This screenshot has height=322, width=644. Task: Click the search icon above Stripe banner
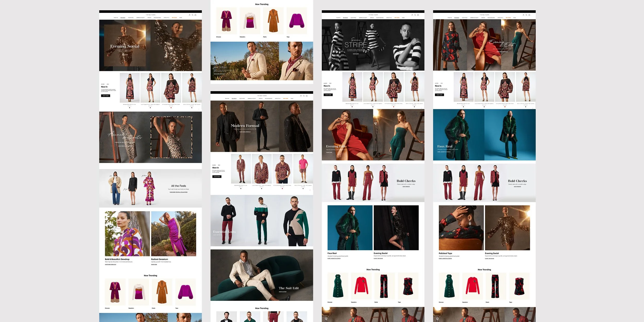coord(415,15)
